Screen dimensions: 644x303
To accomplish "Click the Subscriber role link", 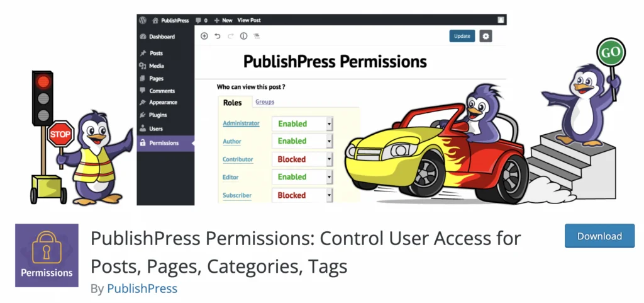I will [237, 196].
